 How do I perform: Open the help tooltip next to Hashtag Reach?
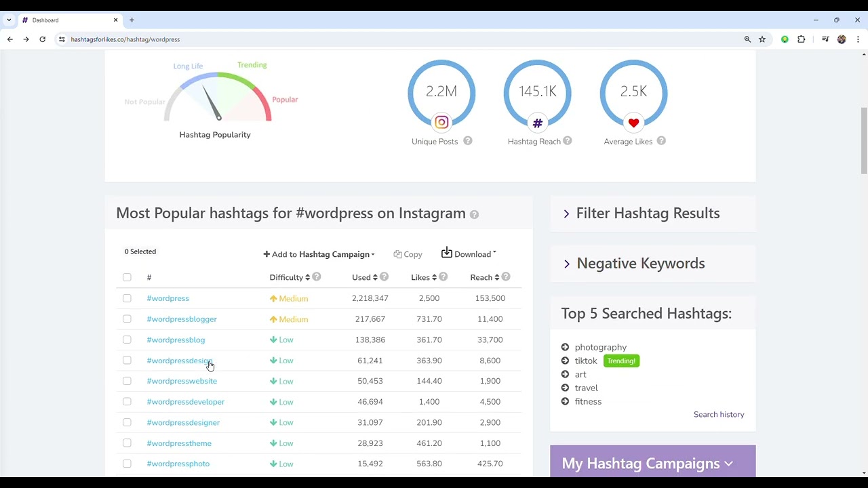coord(568,141)
